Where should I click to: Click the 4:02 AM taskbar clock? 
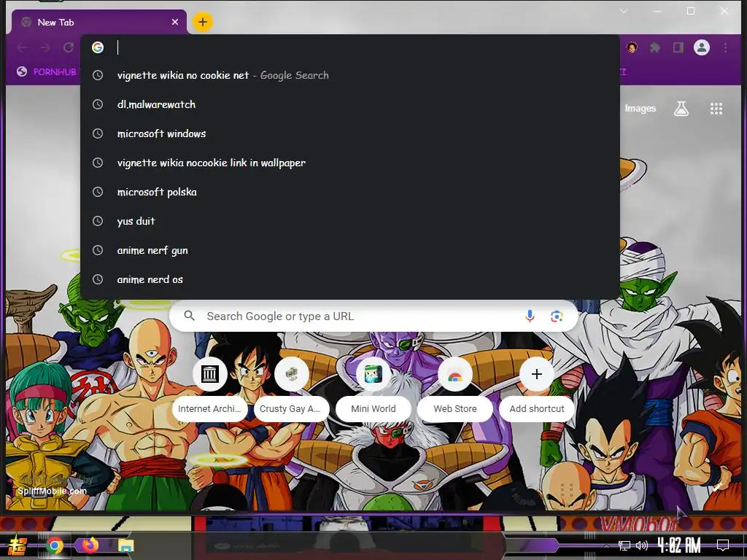pyautogui.click(x=679, y=545)
